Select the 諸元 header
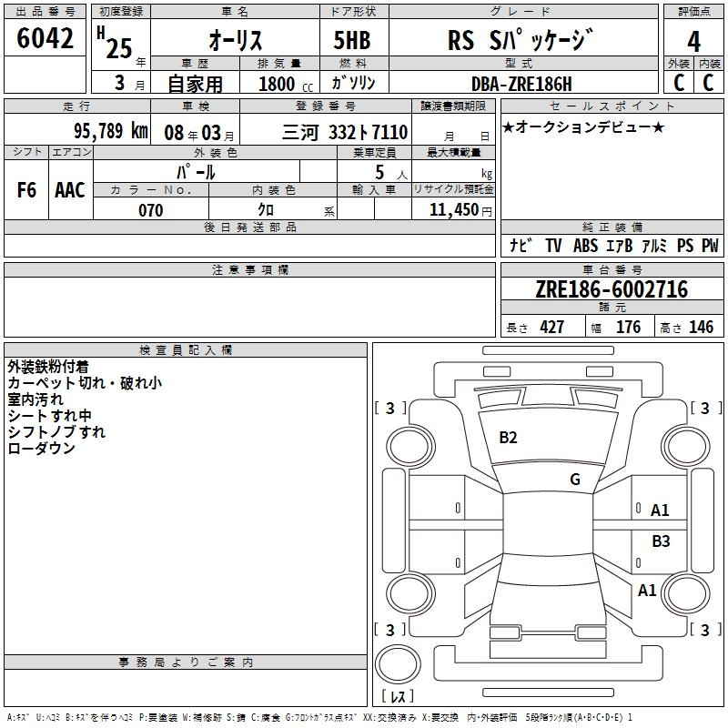The width and height of the screenshot is (728, 728). tap(612, 307)
